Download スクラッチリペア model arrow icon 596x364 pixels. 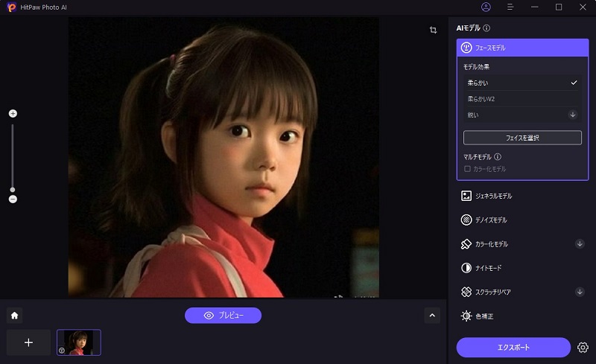[x=580, y=292]
